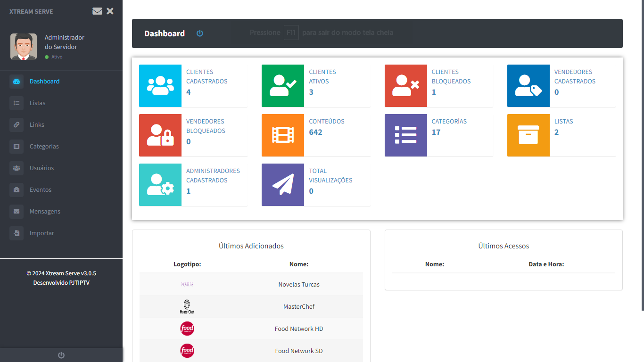Open the yellow Listas archive box tile

tap(528, 135)
